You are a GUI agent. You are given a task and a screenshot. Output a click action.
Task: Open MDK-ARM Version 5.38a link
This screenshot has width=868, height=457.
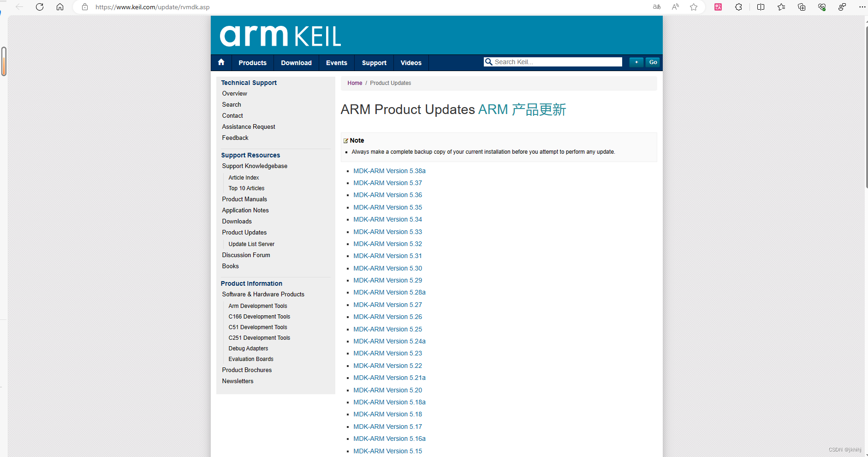click(389, 170)
